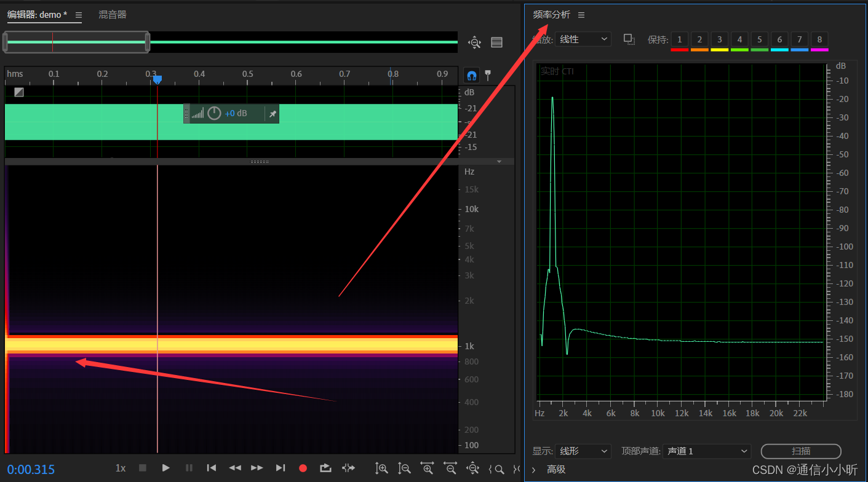Click the marker pin icon beside snapping
The width and height of the screenshot is (868, 482).
coord(488,75)
